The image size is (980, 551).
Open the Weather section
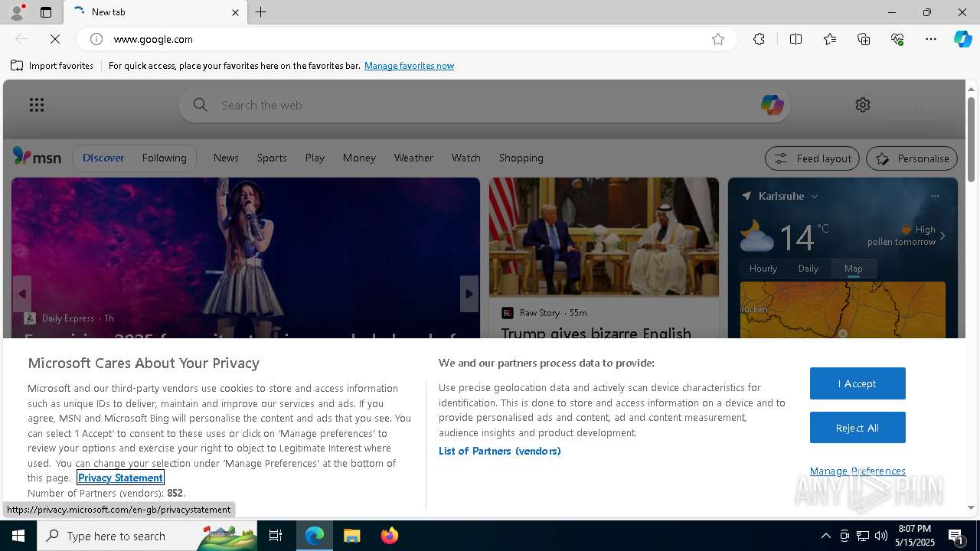click(x=413, y=158)
